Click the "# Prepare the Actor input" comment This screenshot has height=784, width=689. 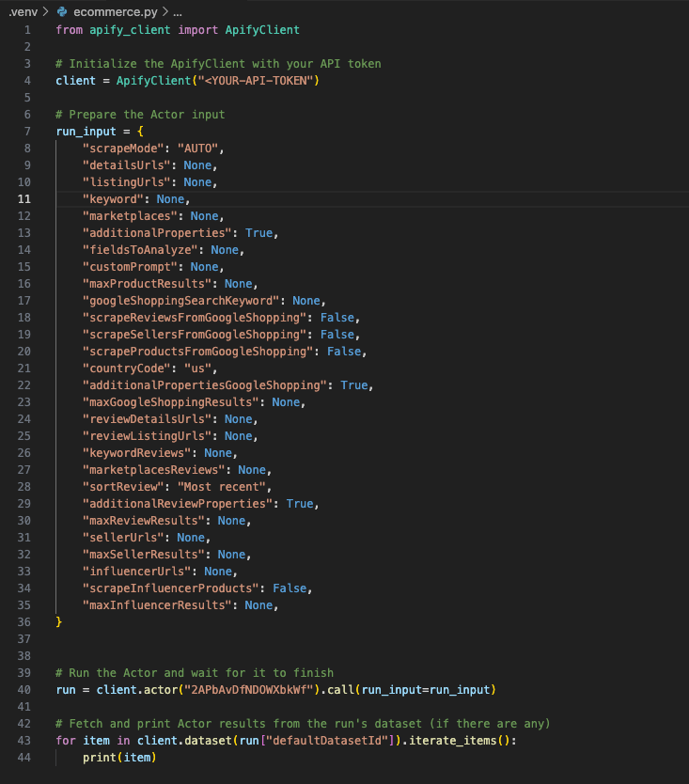click(x=140, y=115)
